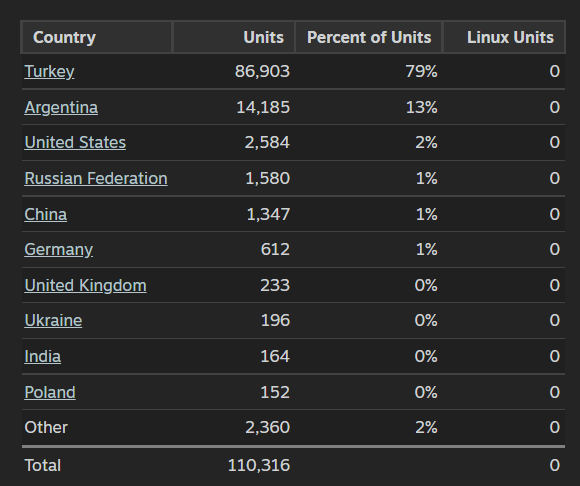580x486 pixels.
Task: Select Other row's 2,360 units value
Action: click(267, 428)
